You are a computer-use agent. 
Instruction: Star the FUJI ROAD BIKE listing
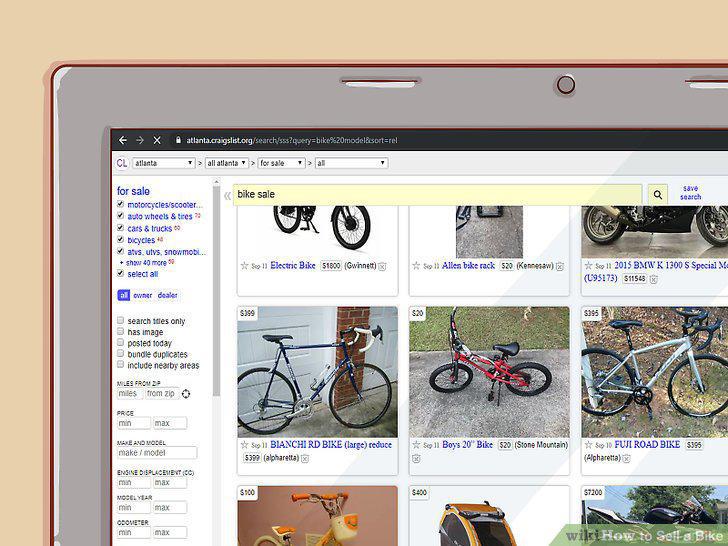588,445
